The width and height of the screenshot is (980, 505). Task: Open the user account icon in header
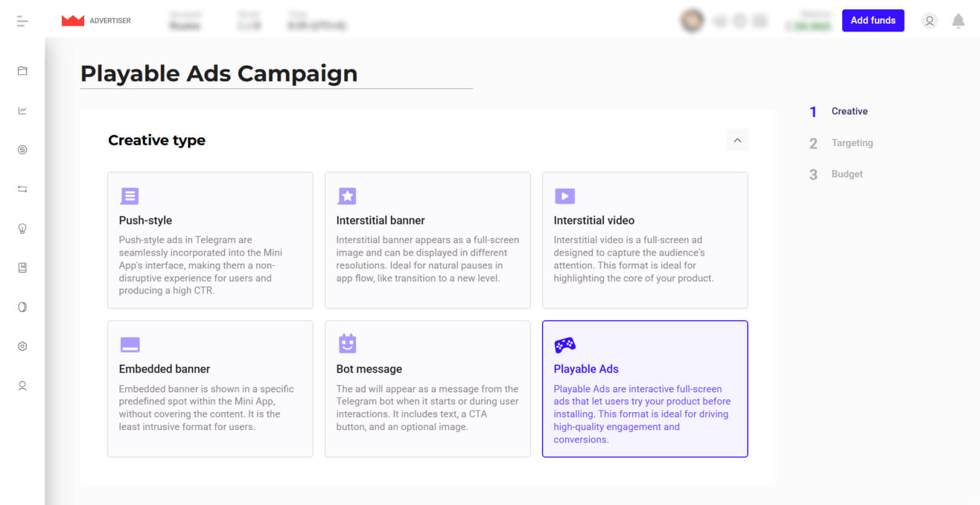coord(929,21)
